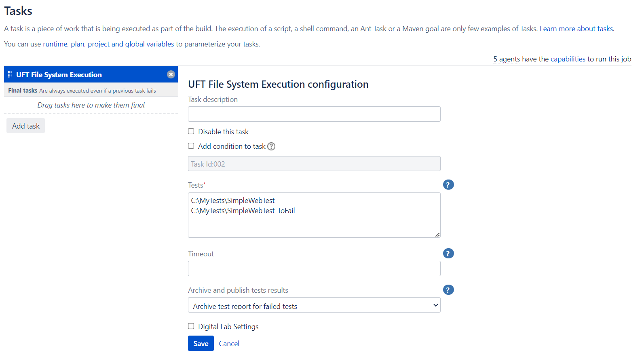644x355 pixels.
Task: Click the help icon next to Tests
Action: click(448, 185)
